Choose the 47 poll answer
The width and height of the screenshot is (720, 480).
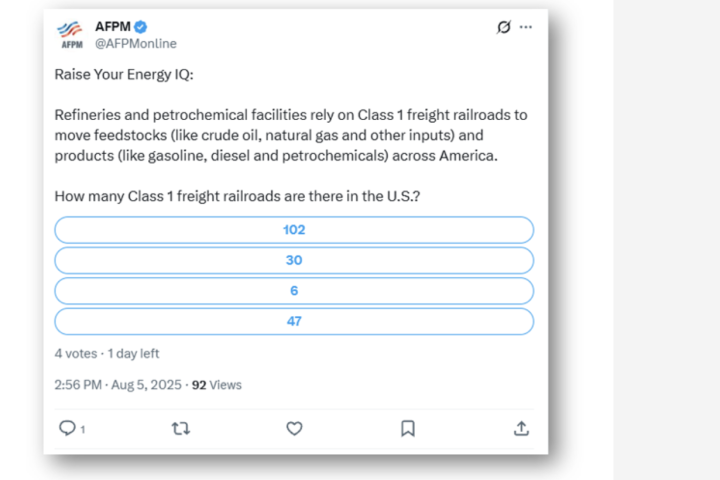pyautogui.click(x=294, y=322)
